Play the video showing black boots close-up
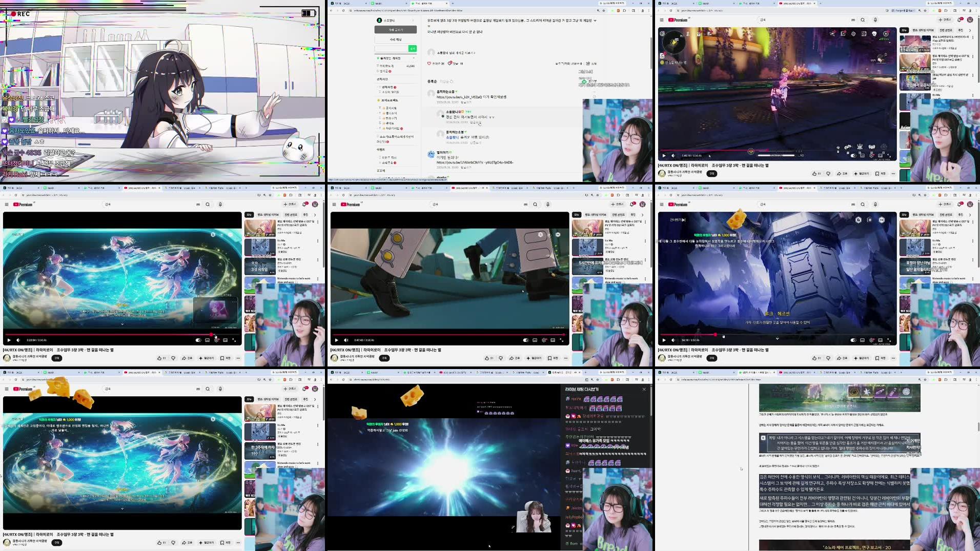Image resolution: width=980 pixels, height=551 pixels. [x=336, y=340]
